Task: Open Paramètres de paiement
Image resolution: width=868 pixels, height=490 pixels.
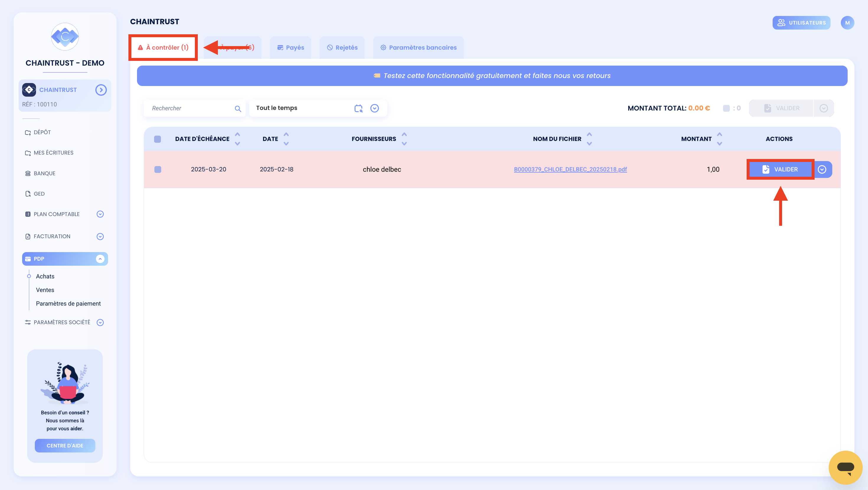Action: [x=68, y=304]
